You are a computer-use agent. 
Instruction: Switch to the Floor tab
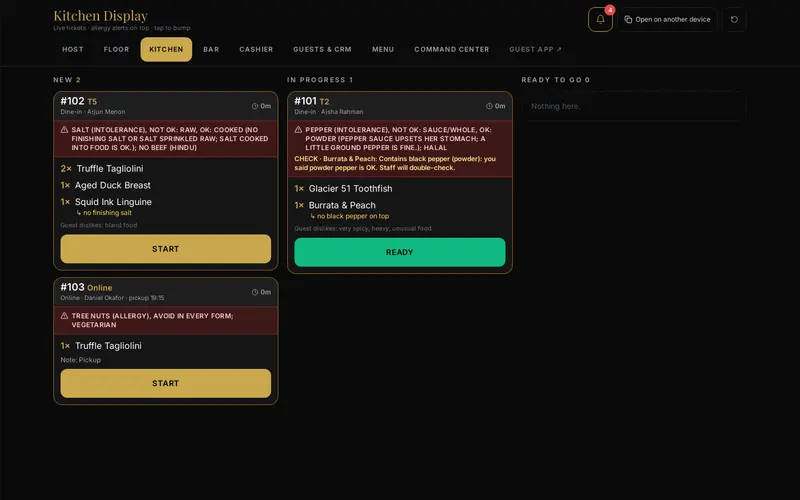tap(116, 49)
